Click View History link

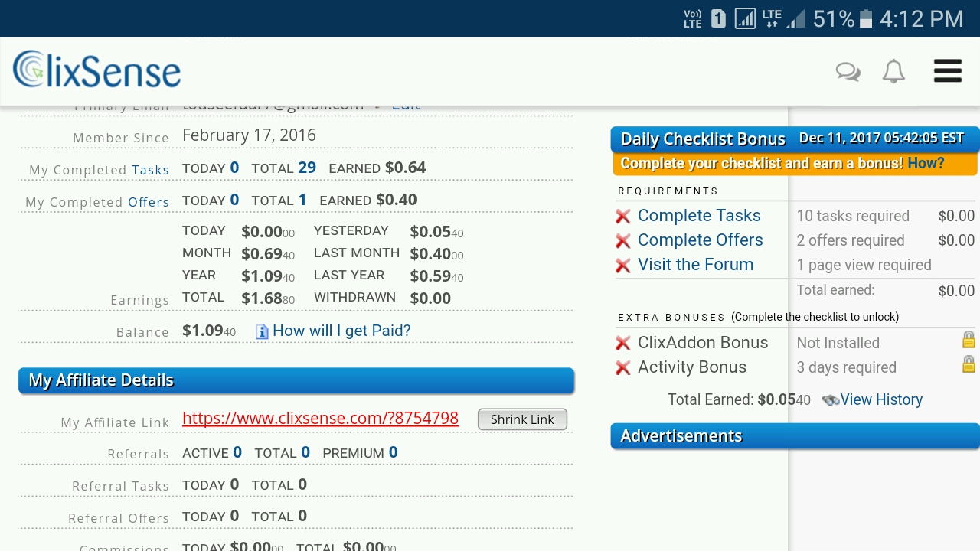[881, 399]
